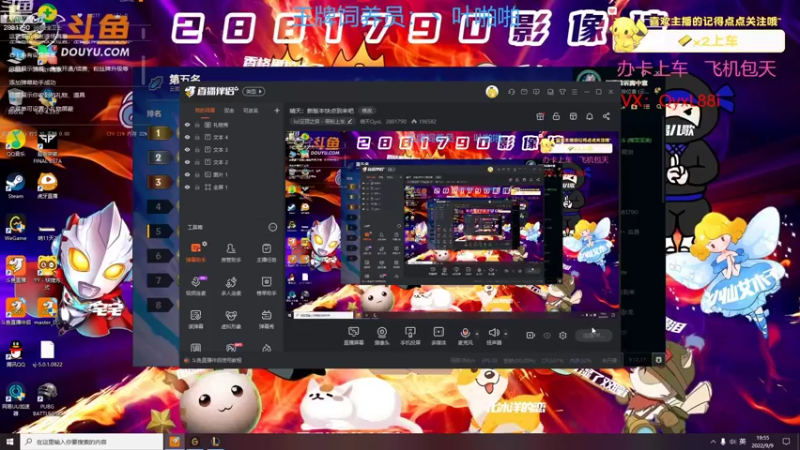Toggle visibility of 全屏 1 layer
This screenshot has height=450, width=800.
pyautogui.click(x=187, y=187)
